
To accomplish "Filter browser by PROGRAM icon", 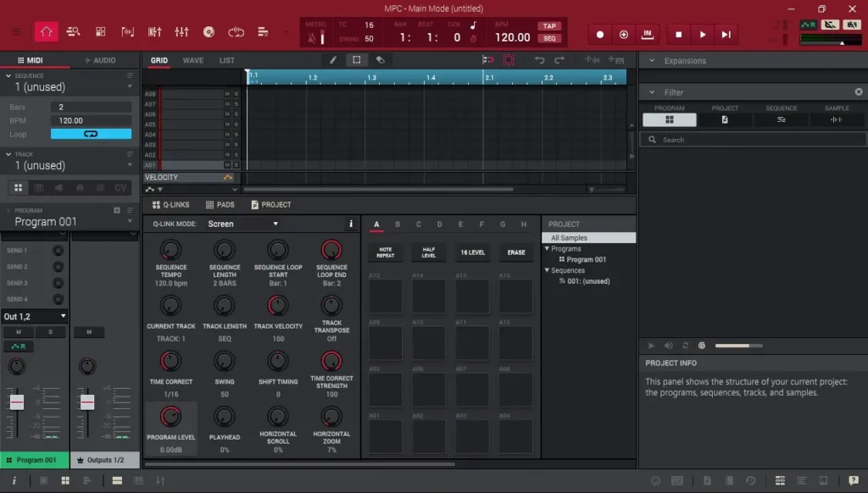I will (670, 119).
